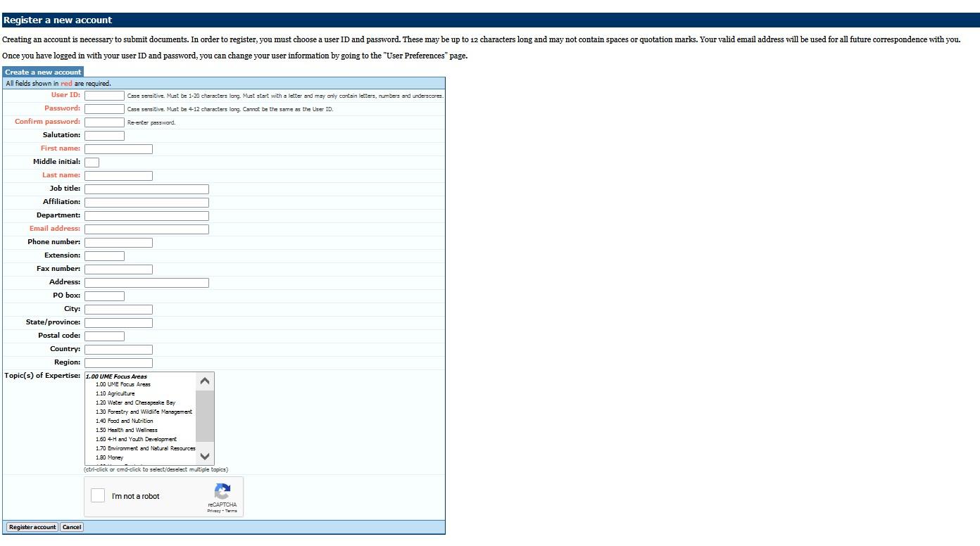
Task: Focus the Confirm password field
Action: point(104,122)
